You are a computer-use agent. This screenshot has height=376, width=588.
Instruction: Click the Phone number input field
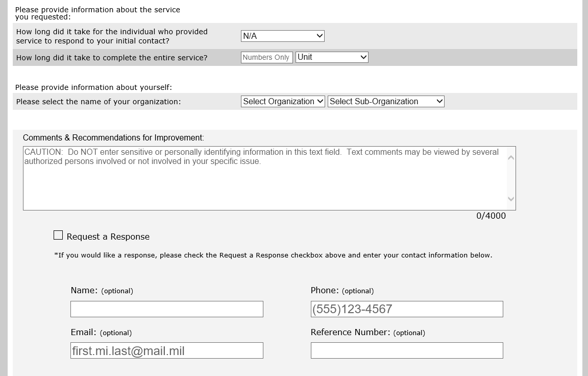tap(407, 309)
